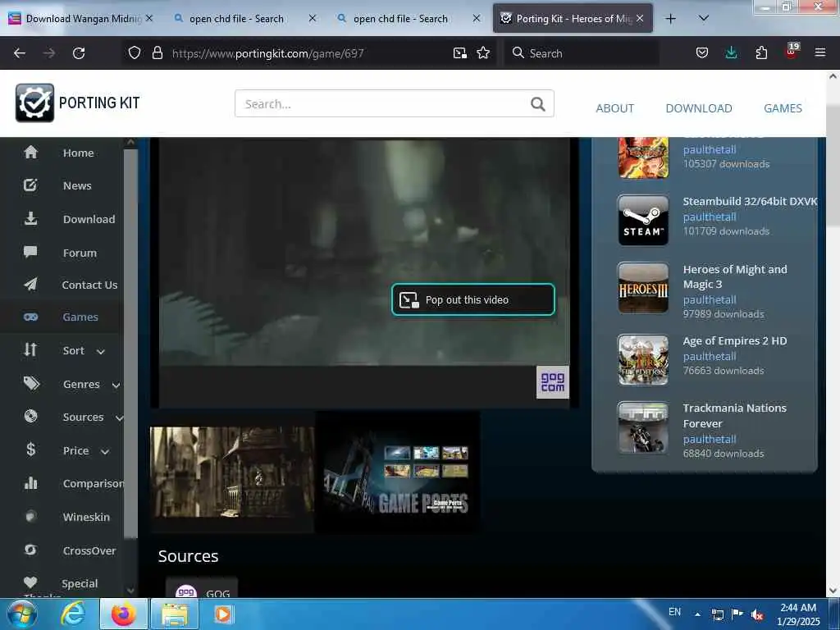The image size is (840, 630).
Task: Click the Porting Kit logo icon
Action: [x=34, y=103]
